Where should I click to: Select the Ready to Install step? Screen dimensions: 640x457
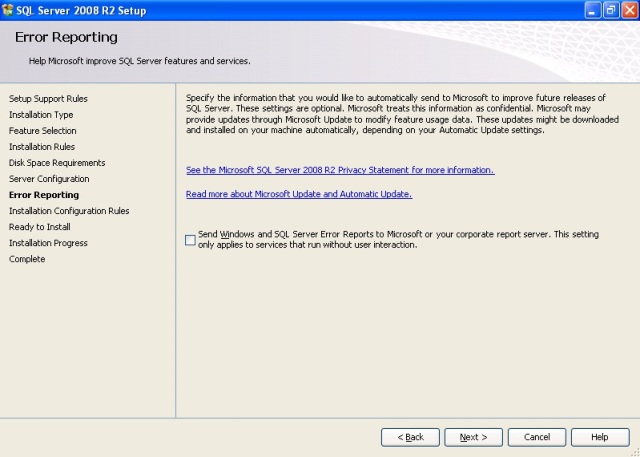40,227
